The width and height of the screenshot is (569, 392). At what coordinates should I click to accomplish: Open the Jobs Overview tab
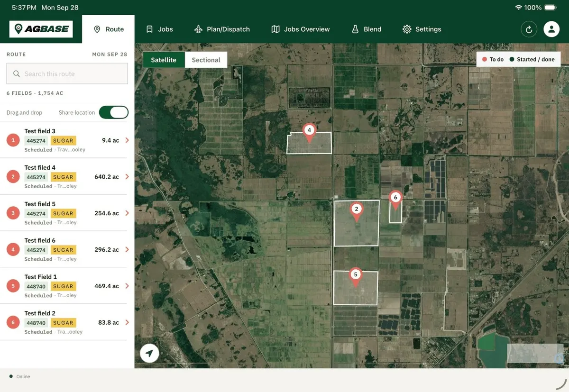pyautogui.click(x=300, y=29)
